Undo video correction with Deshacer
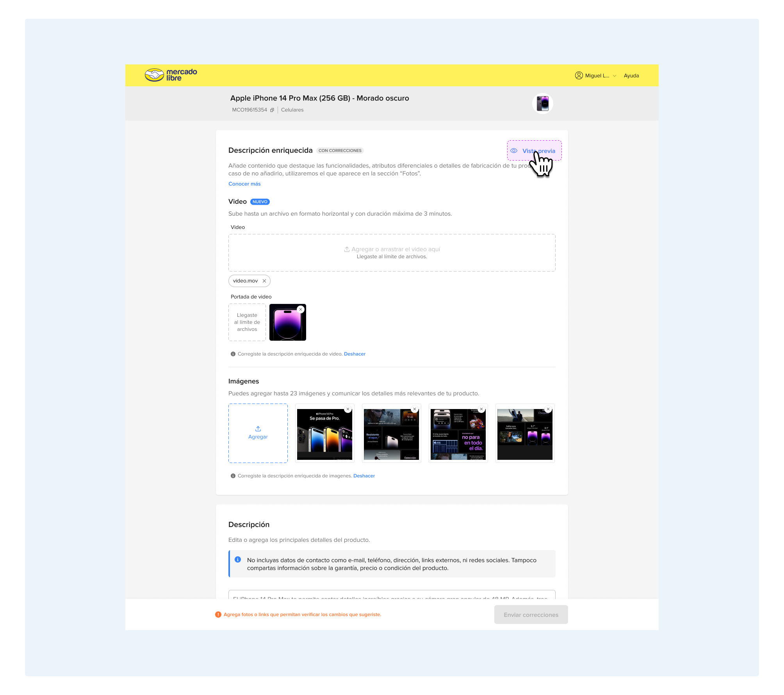Viewport: 784px width, 695px height. coord(355,354)
